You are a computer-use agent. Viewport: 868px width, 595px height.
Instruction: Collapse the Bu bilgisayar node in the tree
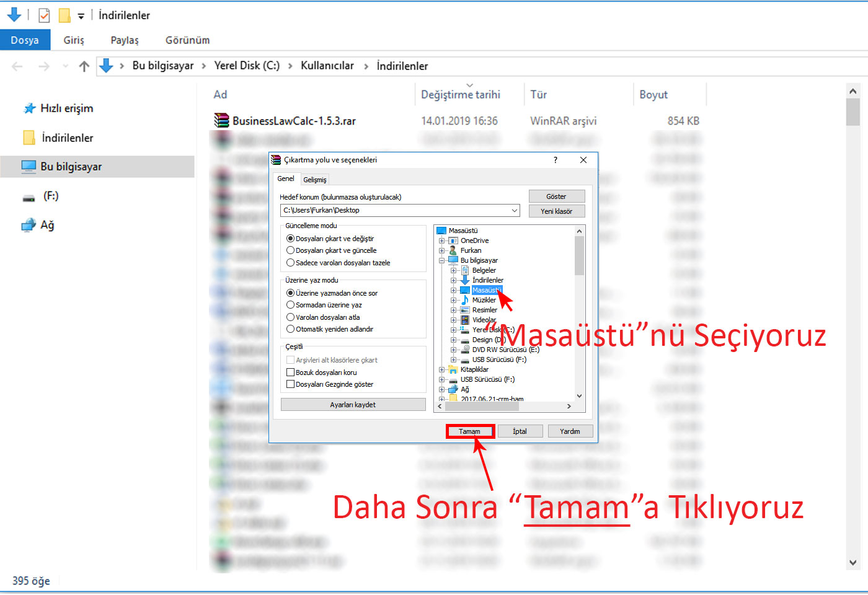[x=441, y=260]
